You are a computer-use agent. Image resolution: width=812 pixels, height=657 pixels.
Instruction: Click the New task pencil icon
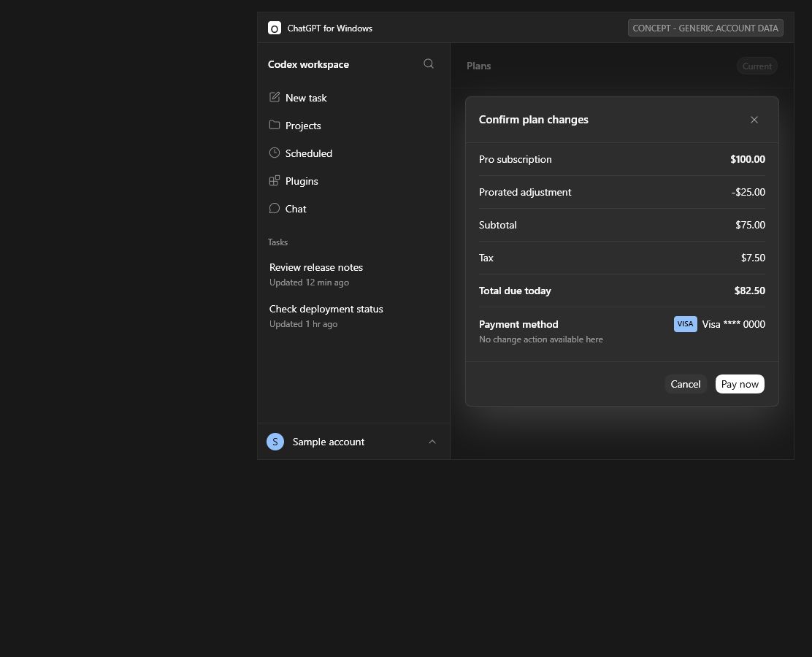click(275, 97)
